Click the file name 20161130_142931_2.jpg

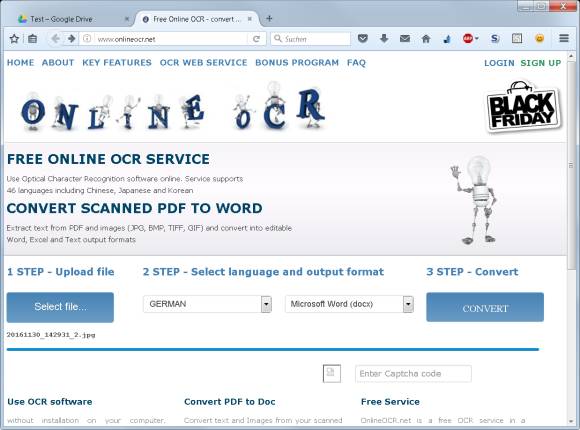(x=51, y=335)
